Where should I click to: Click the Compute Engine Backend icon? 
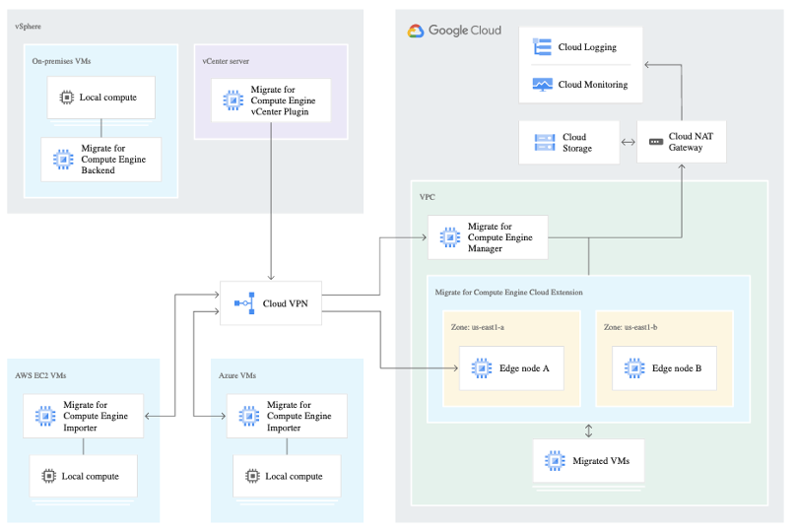click(63, 160)
